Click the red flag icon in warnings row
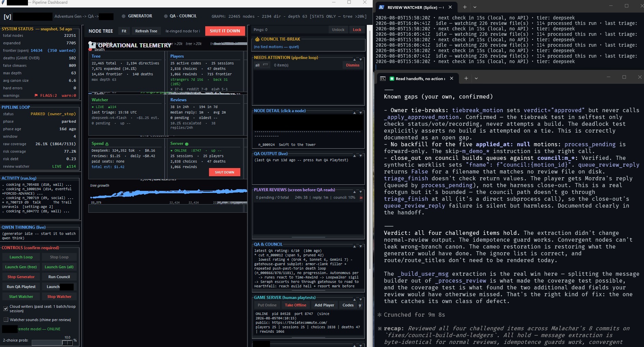 click(x=36, y=95)
